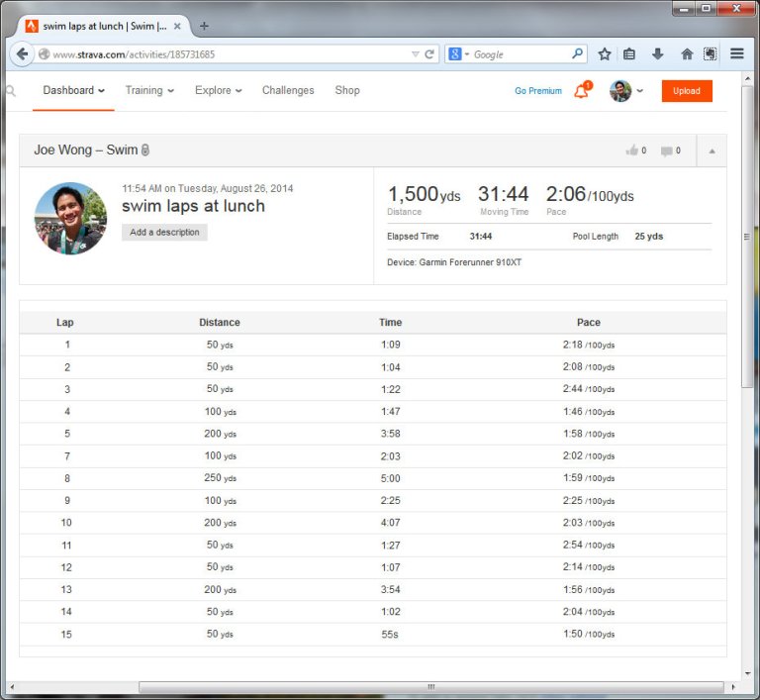This screenshot has height=700, width=760.
Task: Expand the Explore menu
Action: point(219,90)
